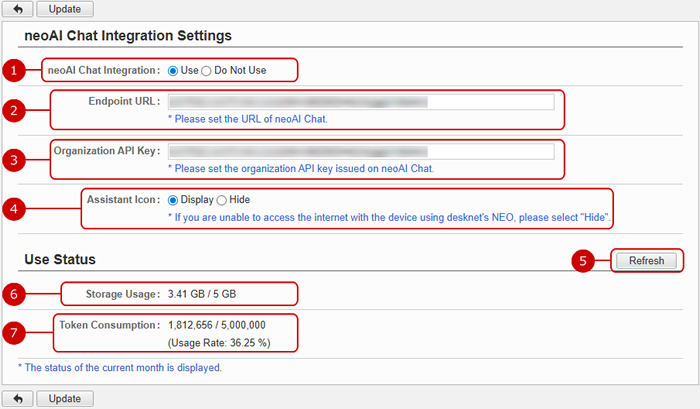The height and width of the screenshot is (409, 700).
Task: Click the 'neoAI Chat Integration:' label
Action: (104, 70)
